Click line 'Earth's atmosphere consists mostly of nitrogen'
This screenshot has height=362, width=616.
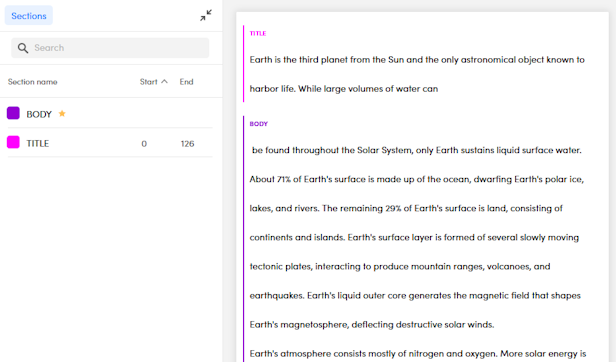[x=418, y=354]
